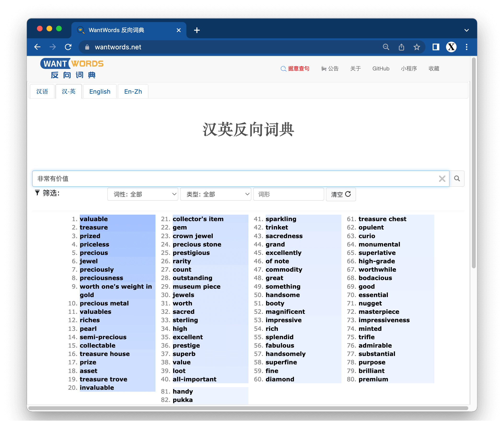Open the X profile avatar
The width and height of the screenshot is (504, 447).
[x=451, y=47]
